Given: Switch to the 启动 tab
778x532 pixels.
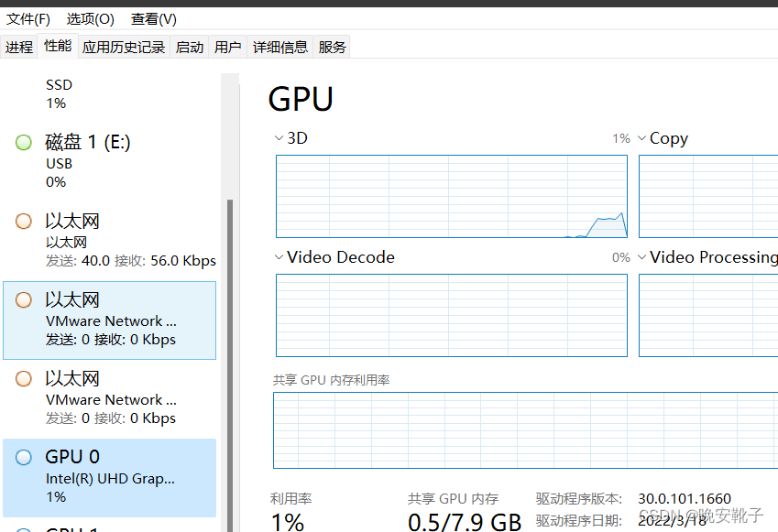Looking at the screenshot, I should pyautogui.click(x=190, y=46).
